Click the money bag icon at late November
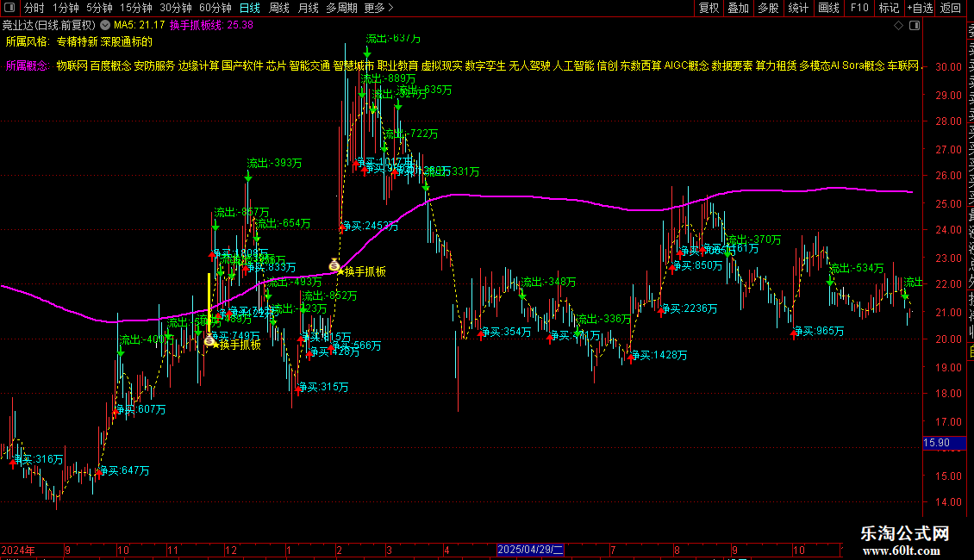The image size is (974, 560). (209, 339)
